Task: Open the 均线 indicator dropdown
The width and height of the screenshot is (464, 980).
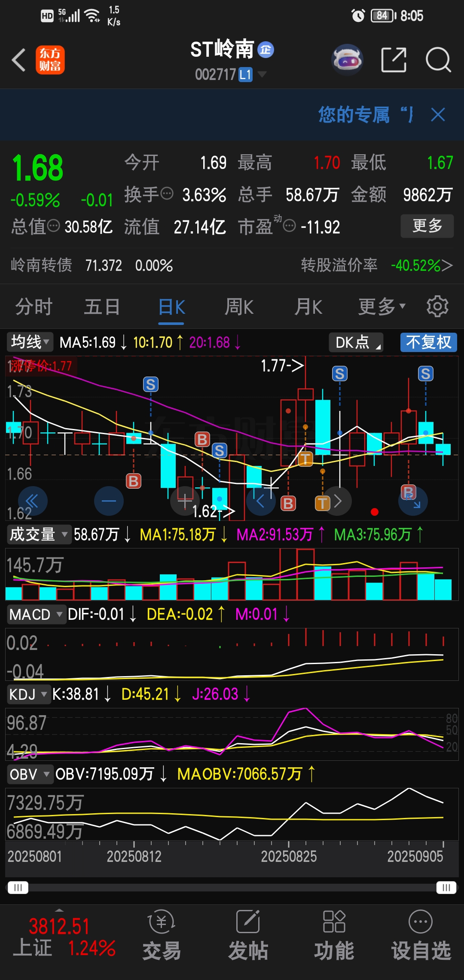Action: pyautogui.click(x=30, y=342)
